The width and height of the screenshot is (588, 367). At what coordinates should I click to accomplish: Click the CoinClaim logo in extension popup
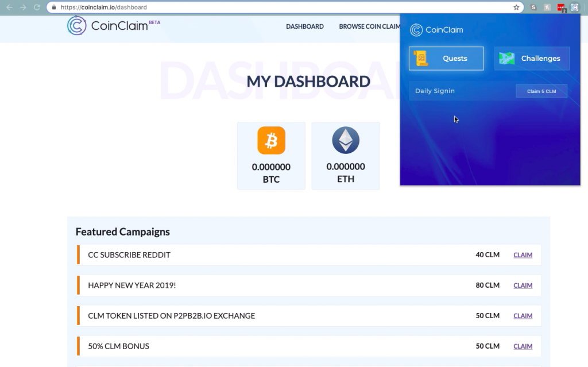pyautogui.click(x=436, y=30)
